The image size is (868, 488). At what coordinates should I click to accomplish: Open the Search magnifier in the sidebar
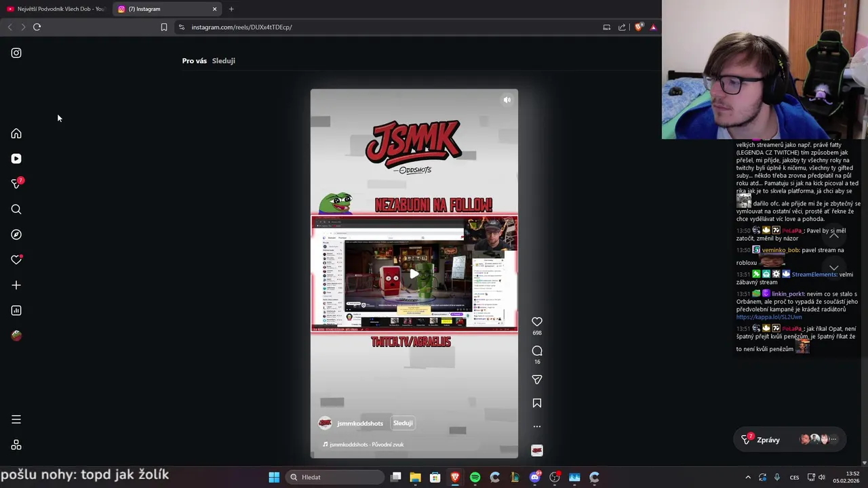coord(16,209)
